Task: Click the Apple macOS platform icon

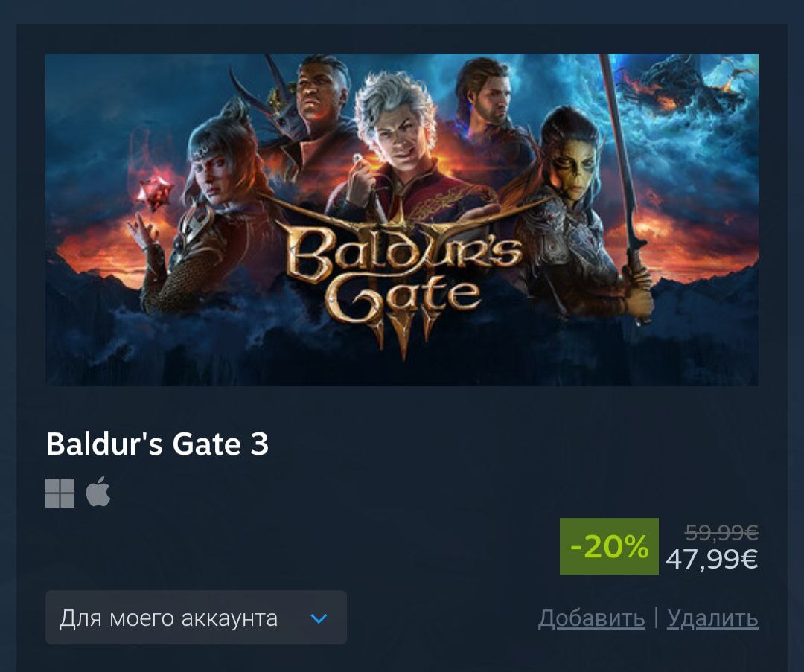Action: pos(98,492)
